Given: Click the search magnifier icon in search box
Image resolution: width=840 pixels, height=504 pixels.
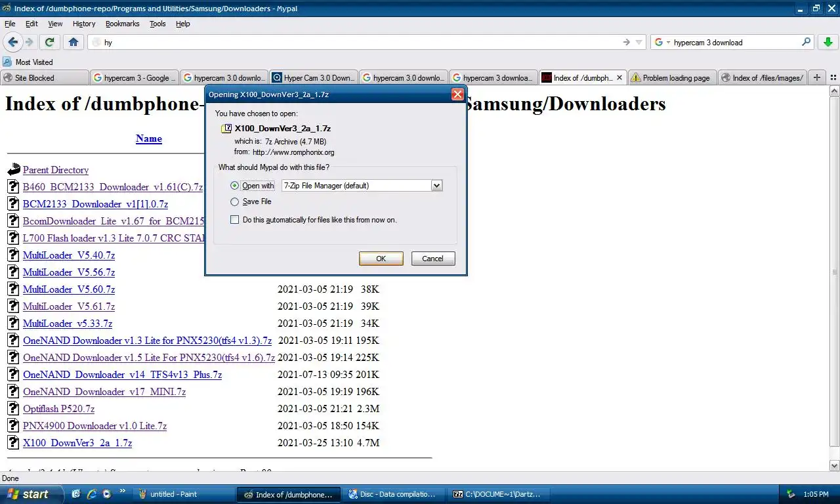Looking at the screenshot, I should pyautogui.click(x=807, y=42).
